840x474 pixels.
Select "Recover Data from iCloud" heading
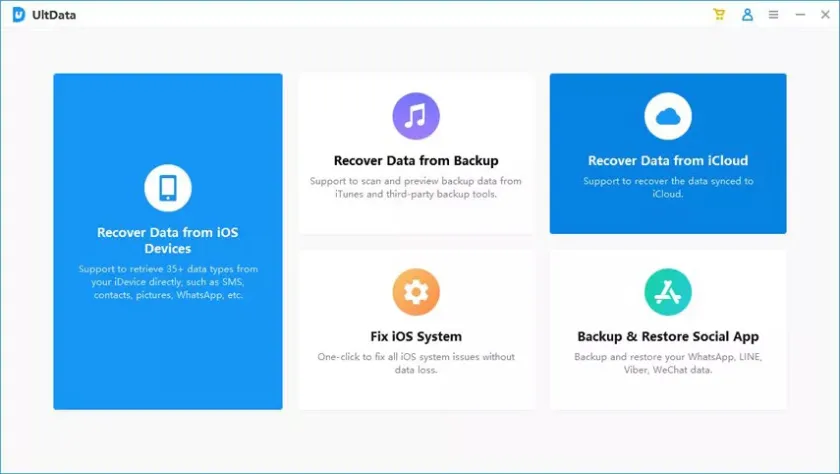(x=668, y=161)
